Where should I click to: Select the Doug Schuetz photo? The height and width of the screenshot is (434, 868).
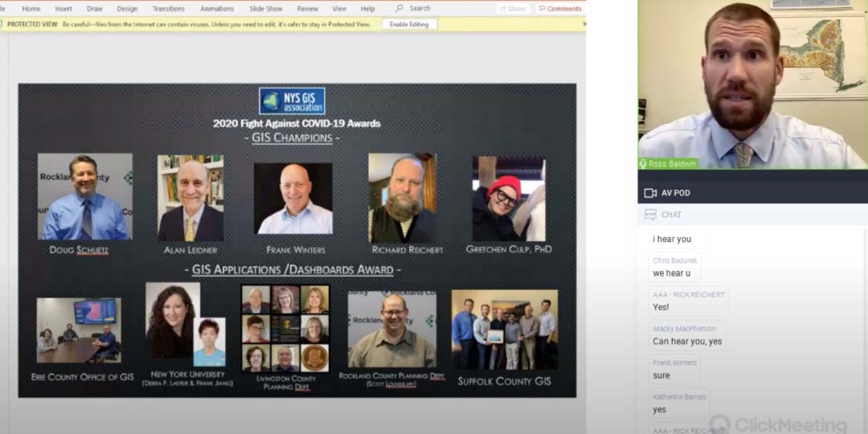coord(84,197)
